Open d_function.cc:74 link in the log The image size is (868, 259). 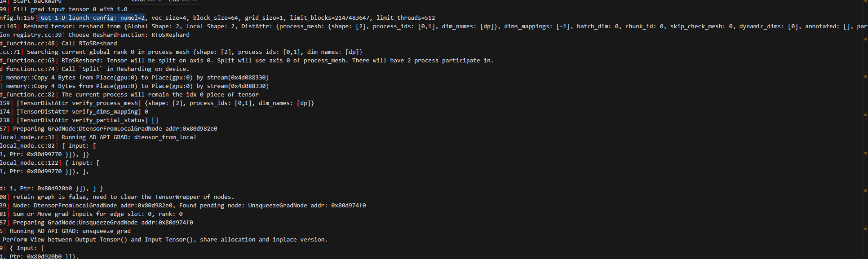(x=27, y=69)
